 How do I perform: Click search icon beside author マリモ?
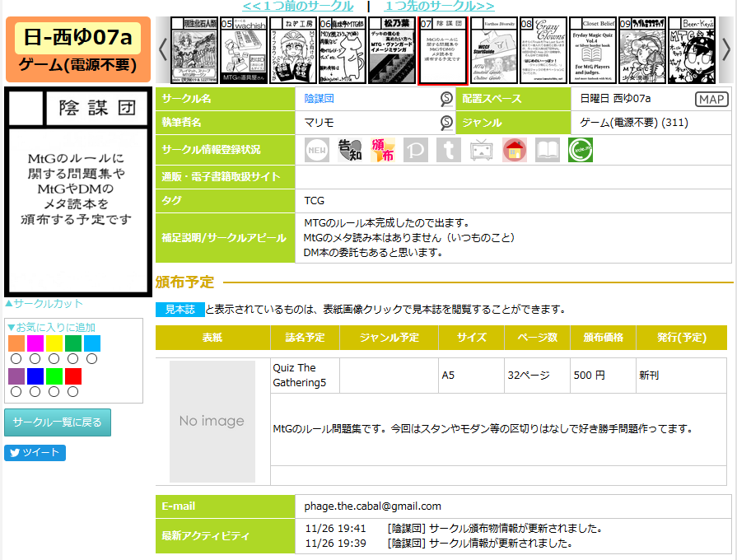click(x=446, y=123)
